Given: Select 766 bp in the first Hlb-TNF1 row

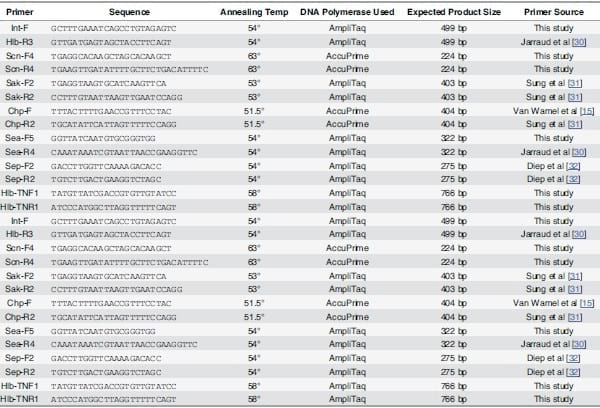Looking at the screenshot, I should 454,193.
